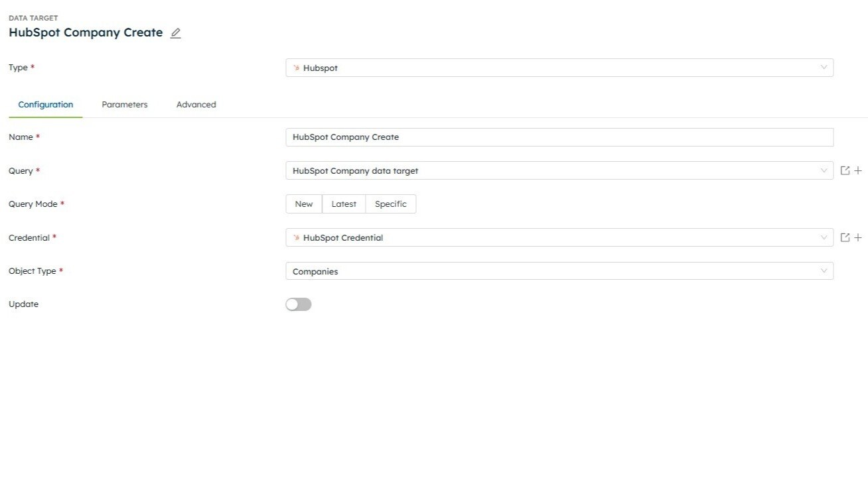Open the Query in a new window
This screenshot has width=868, height=488.
point(845,170)
